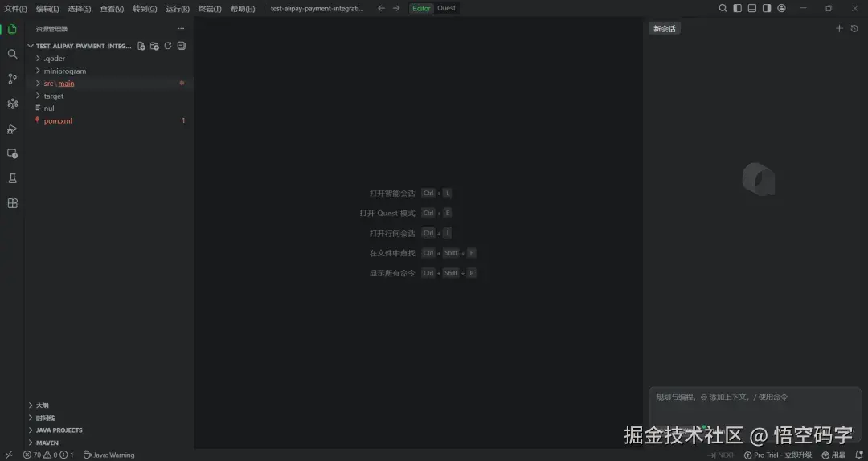Click the search magnifier in the title bar

(723, 8)
